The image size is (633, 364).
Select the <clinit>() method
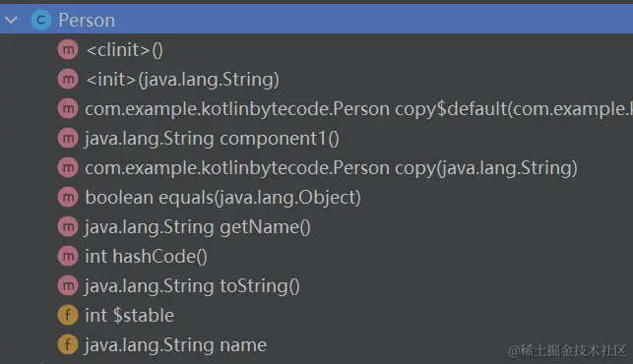click(125, 50)
